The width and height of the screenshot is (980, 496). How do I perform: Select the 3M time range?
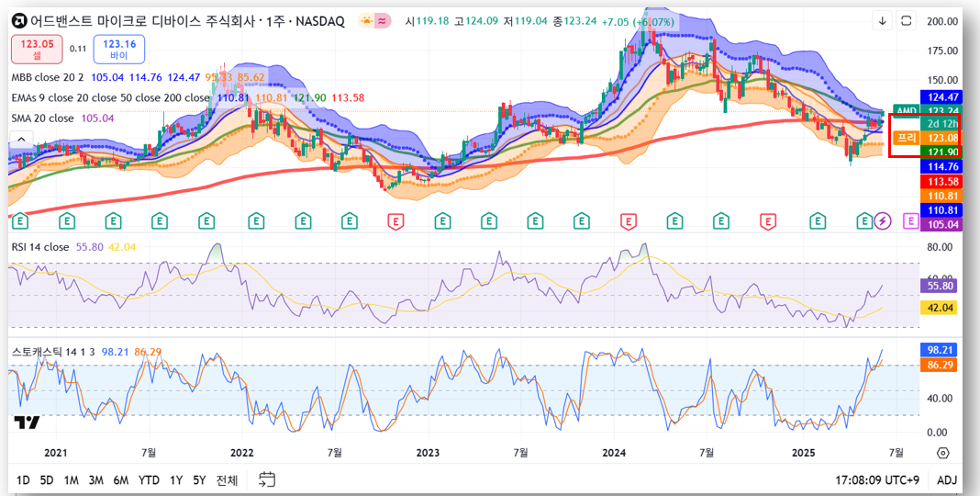tap(95, 480)
